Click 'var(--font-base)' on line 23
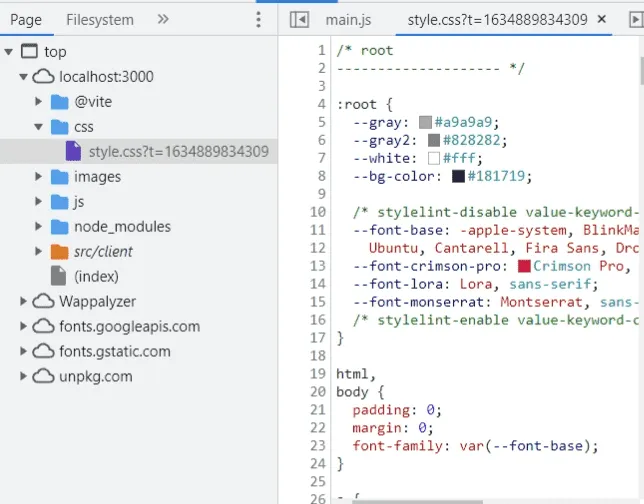The width and height of the screenshot is (644, 504). coord(524,446)
